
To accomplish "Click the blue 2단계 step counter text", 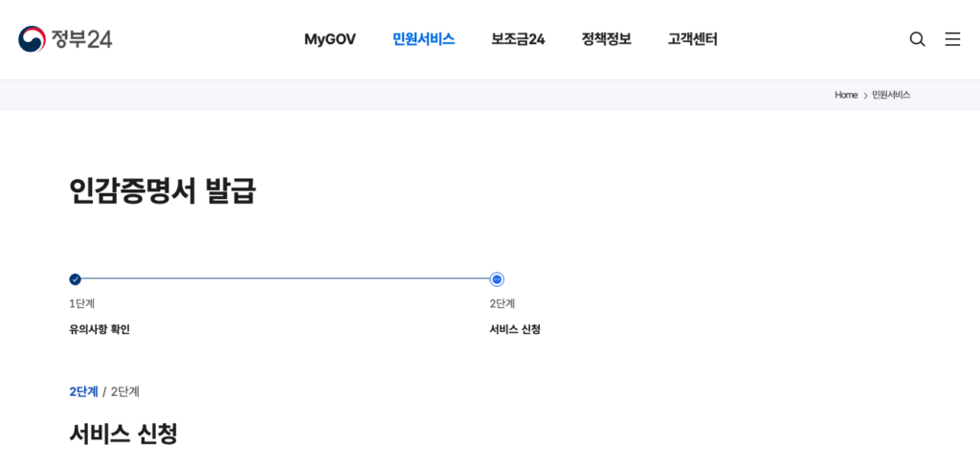I will click(x=83, y=391).
